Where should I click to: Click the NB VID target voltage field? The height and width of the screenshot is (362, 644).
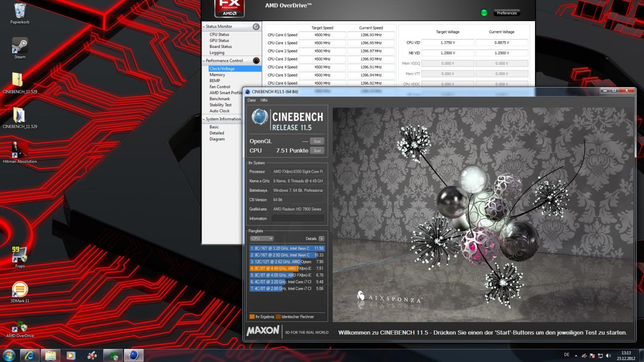coord(448,53)
